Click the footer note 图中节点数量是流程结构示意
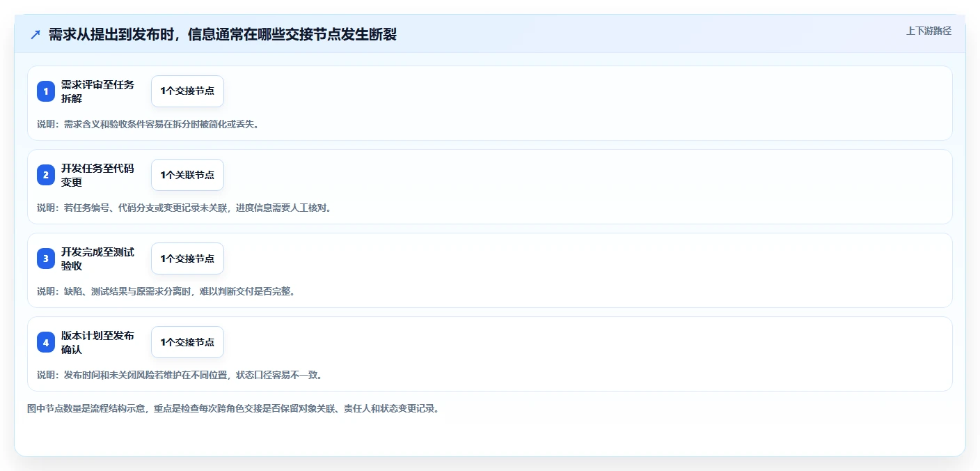 [233, 408]
